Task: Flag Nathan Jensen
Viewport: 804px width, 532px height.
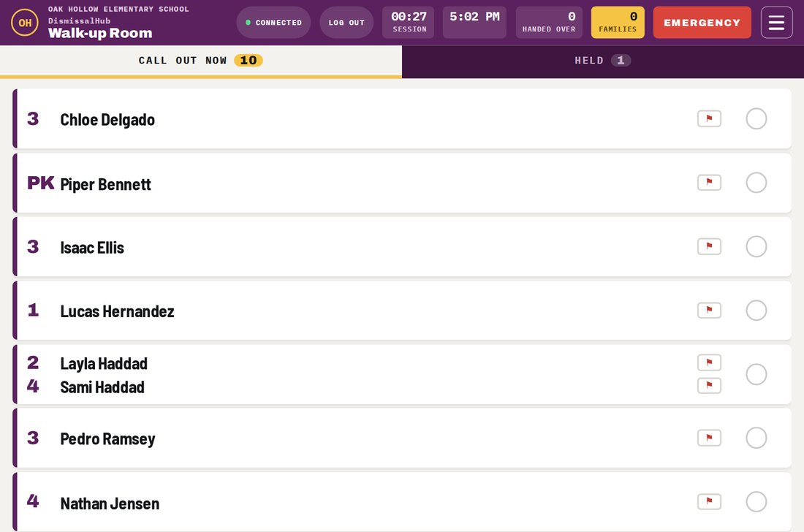Action: click(709, 501)
